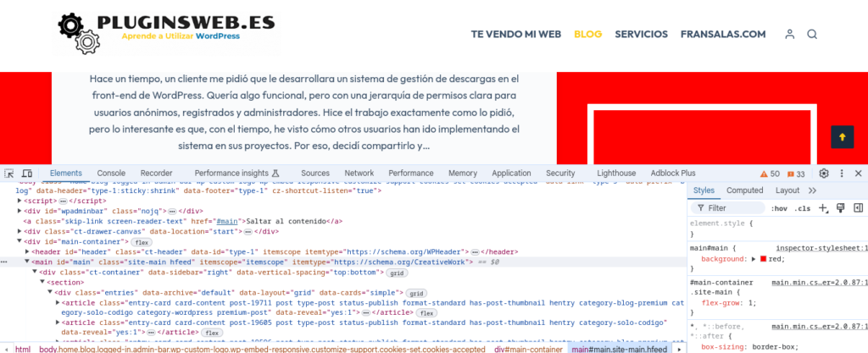The height and width of the screenshot is (353, 868).
Task: Click the breadcrumb scroll-right arrow
Action: [679, 349]
